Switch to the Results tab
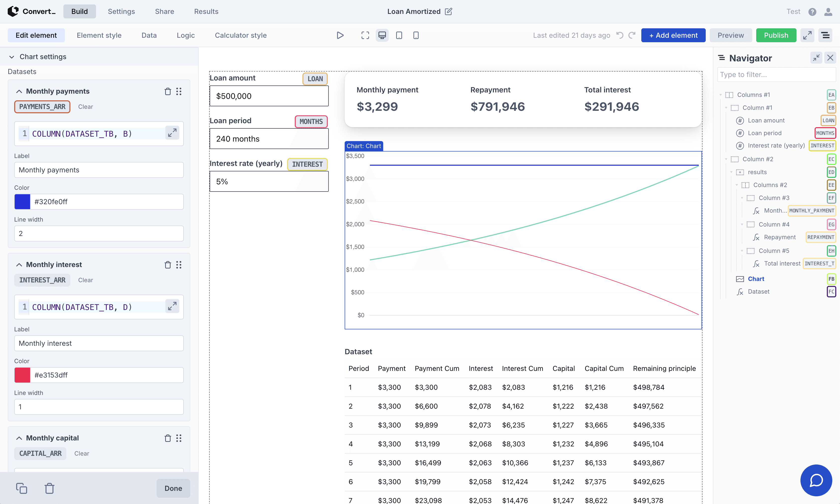The height and width of the screenshot is (504, 840). click(206, 11)
